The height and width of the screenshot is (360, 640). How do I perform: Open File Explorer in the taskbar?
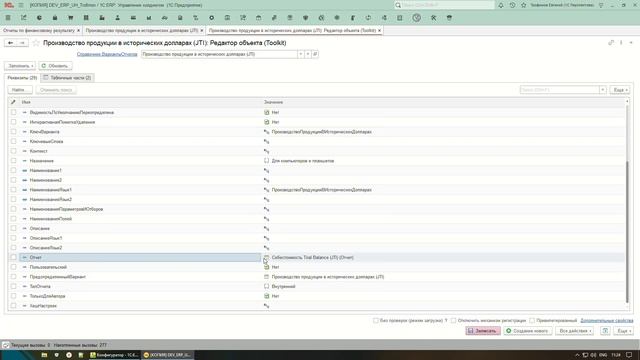click(x=44, y=355)
